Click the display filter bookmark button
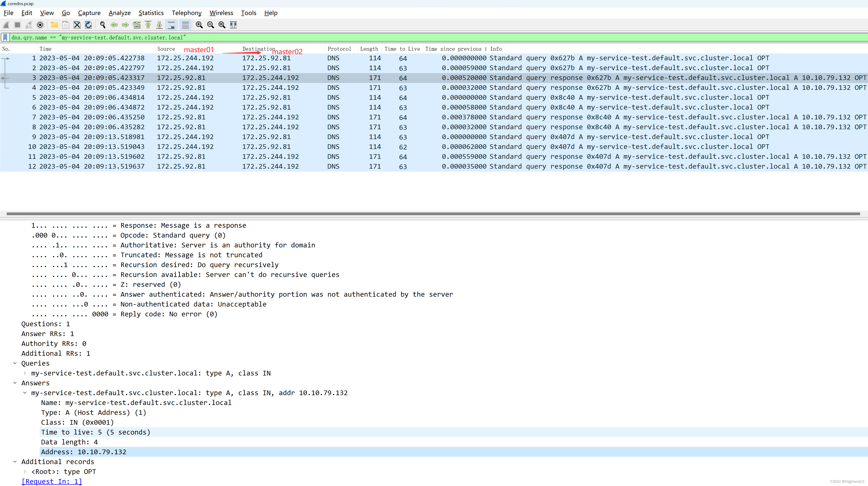Screen dimensions: 868x486 [x=5, y=37]
